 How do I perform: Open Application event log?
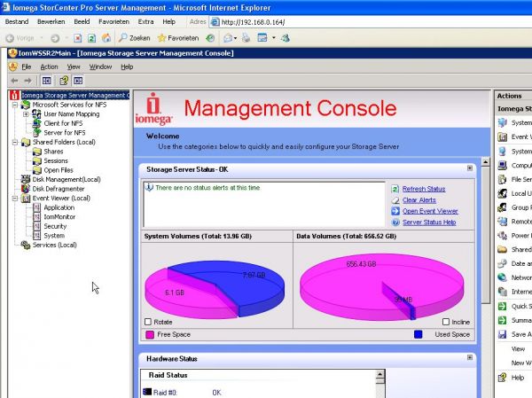[59, 207]
